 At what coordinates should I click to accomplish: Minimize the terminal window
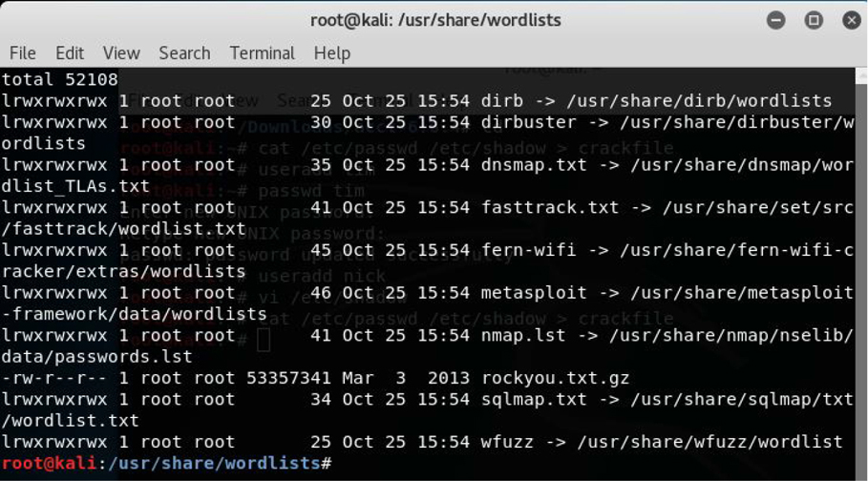[x=776, y=20]
